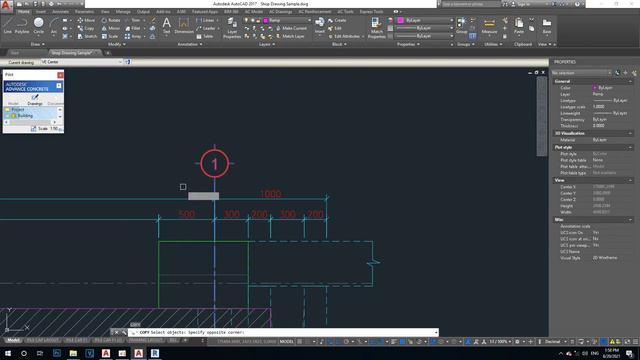
Task: Open Revit from the taskbar
Action: [x=155, y=353]
